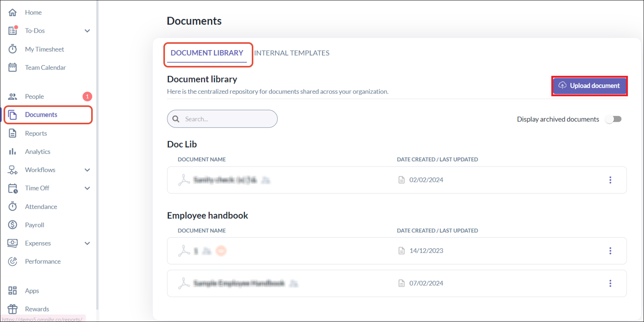Open options menu for 02/02/2024 document
The height and width of the screenshot is (322, 644).
pyautogui.click(x=610, y=180)
